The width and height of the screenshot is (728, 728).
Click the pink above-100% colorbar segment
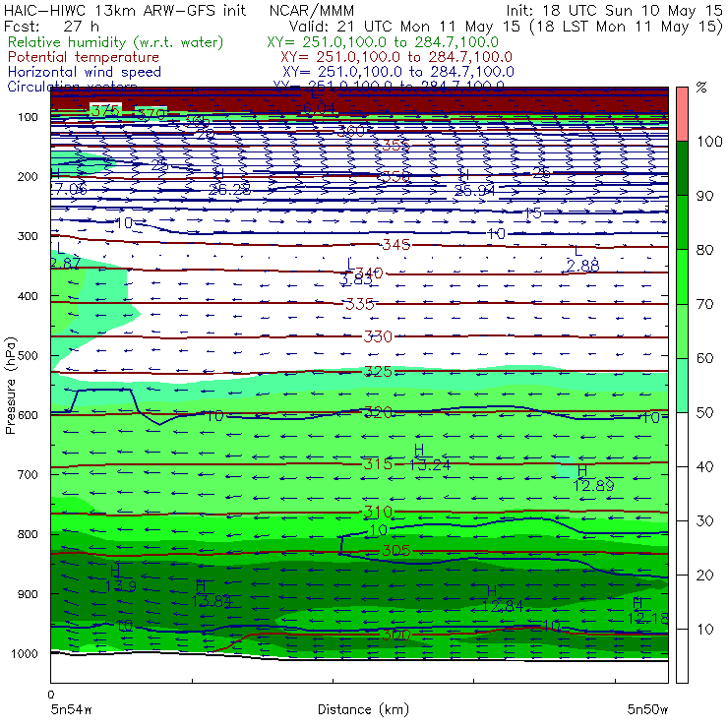[x=682, y=114]
